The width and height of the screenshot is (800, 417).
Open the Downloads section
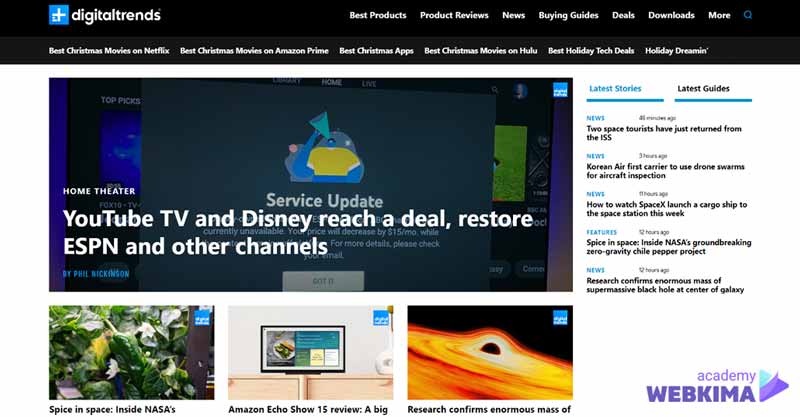pos(671,15)
